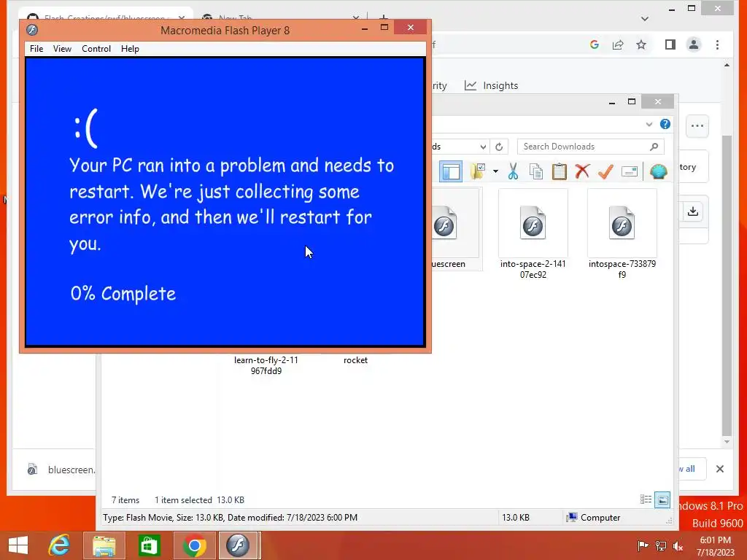Click the Explorer help question mark icon
The height and width of the screenshot is (560, 747).
coord(665,124)
